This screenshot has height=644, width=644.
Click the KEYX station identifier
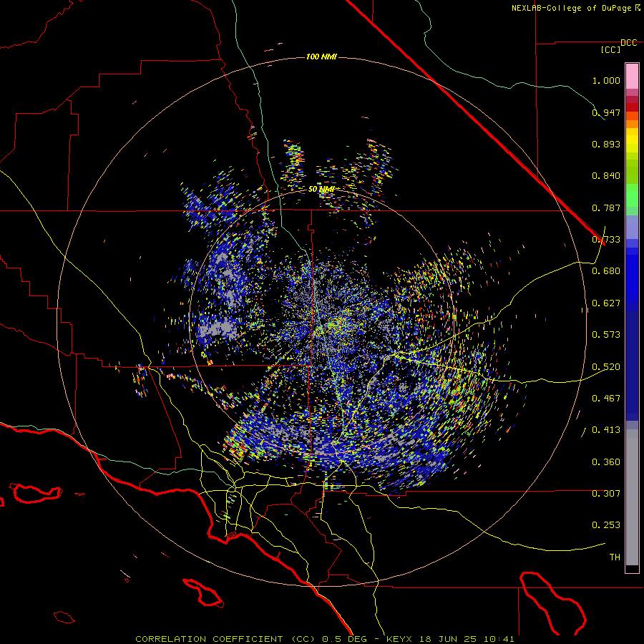tap(399, 639)
